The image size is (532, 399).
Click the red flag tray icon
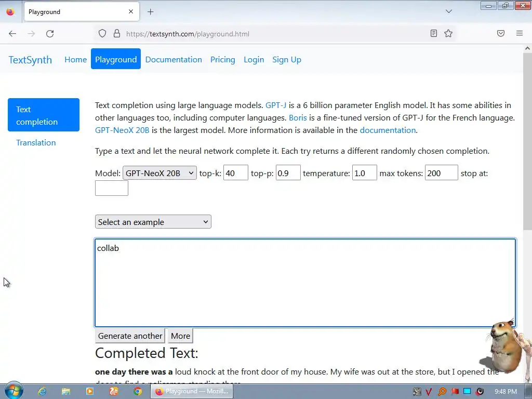(455, 392)
